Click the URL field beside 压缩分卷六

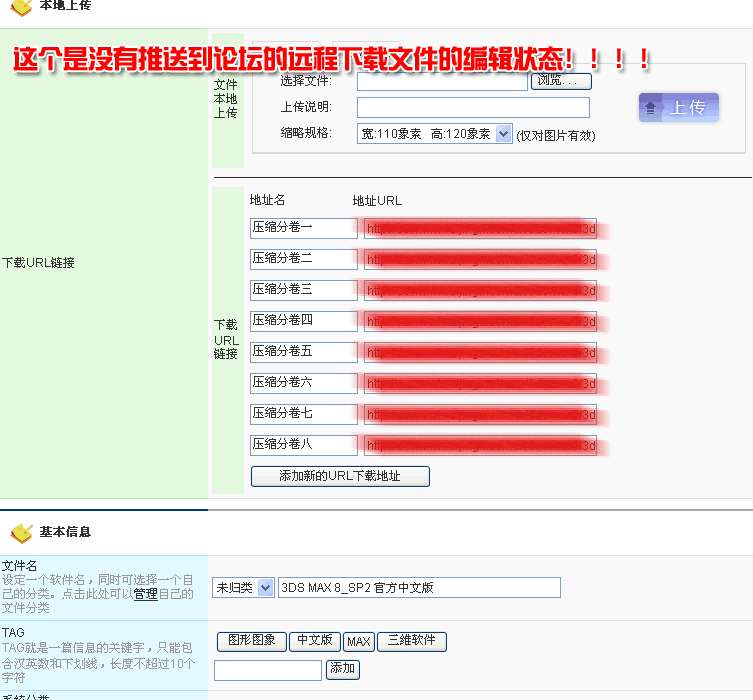pos(480,384)
